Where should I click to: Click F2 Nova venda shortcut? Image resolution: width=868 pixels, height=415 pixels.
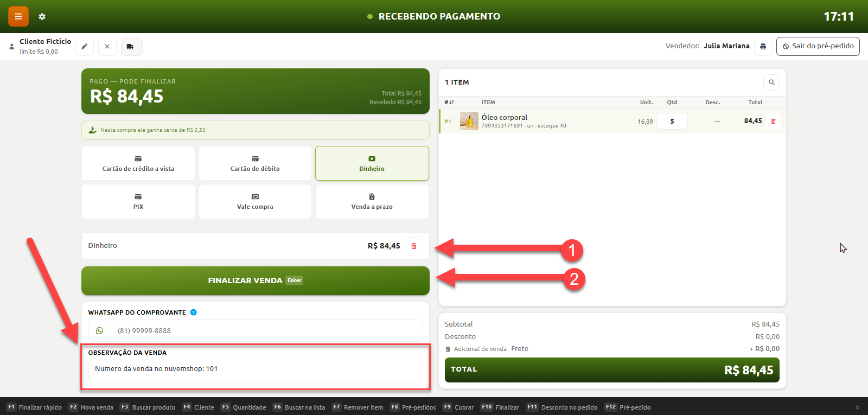pyautogui.click(x=91, y=407)
